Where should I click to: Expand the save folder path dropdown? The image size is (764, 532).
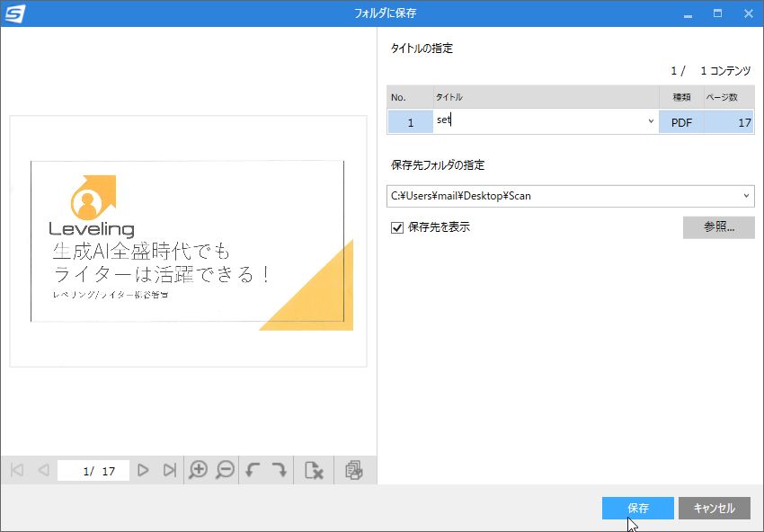point(747,195)
